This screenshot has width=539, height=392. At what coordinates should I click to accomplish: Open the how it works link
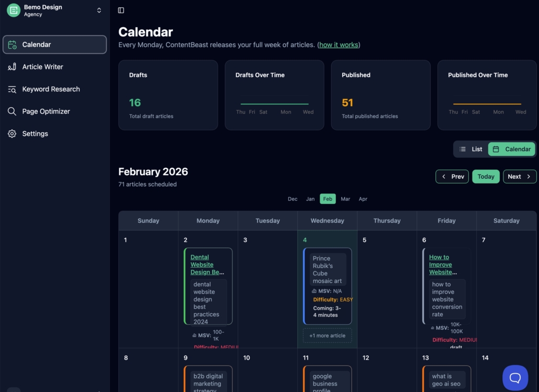339,45
